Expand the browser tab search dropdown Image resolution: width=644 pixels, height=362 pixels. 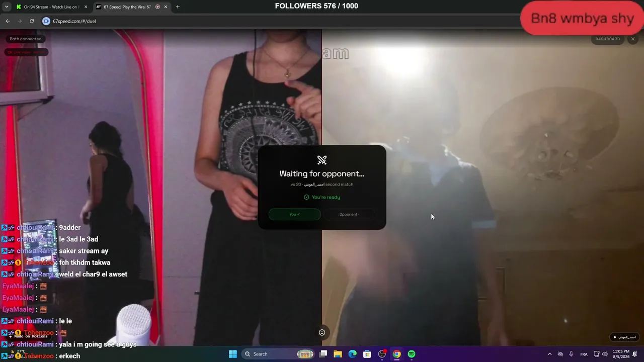[x=7, y=7]
